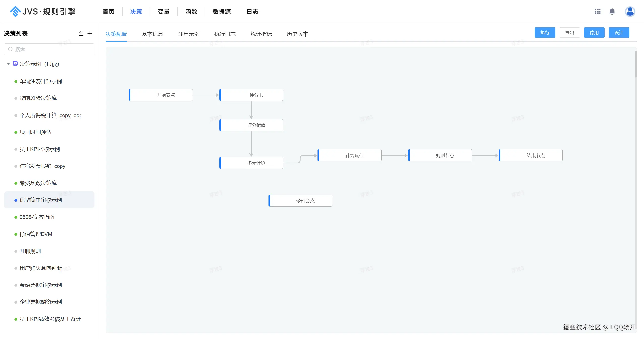Open the notification bell
This screenshot has width=644, height=339.
click(x=612, y=12)
